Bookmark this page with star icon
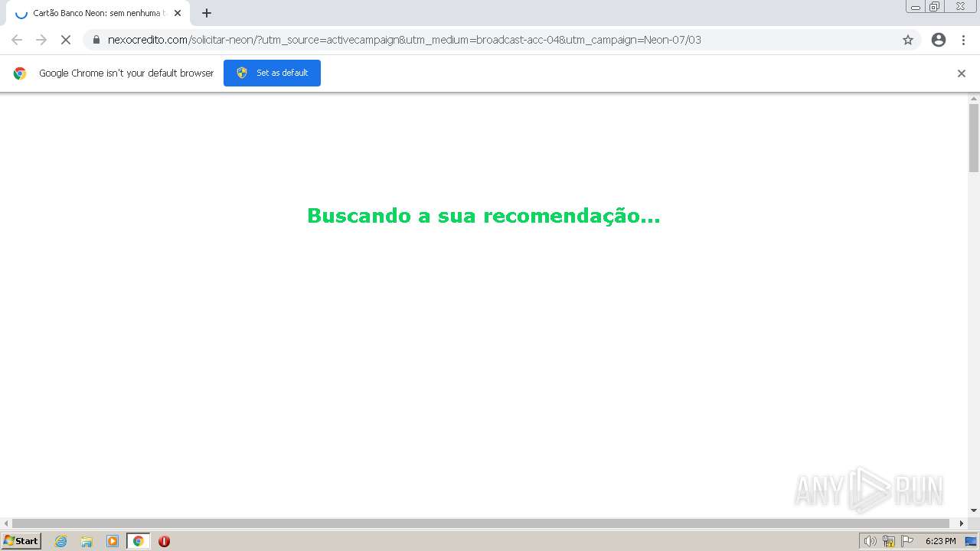Viewport: 980px width, 551px height. 908,40
